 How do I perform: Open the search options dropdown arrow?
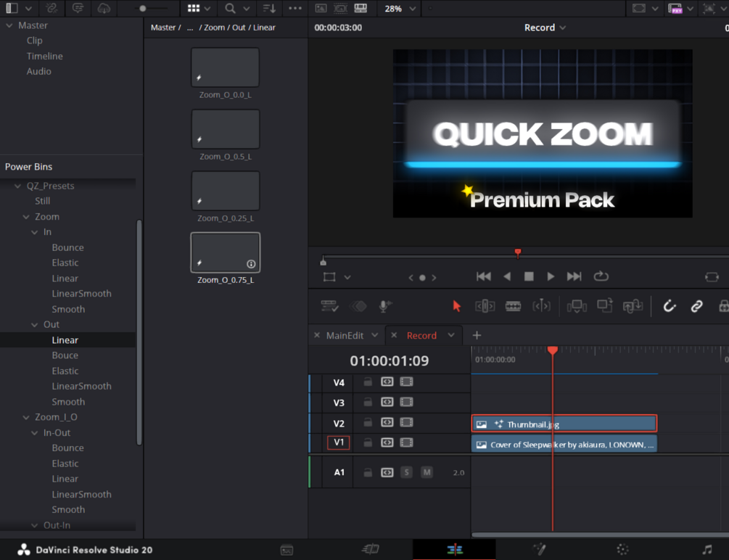247,8
